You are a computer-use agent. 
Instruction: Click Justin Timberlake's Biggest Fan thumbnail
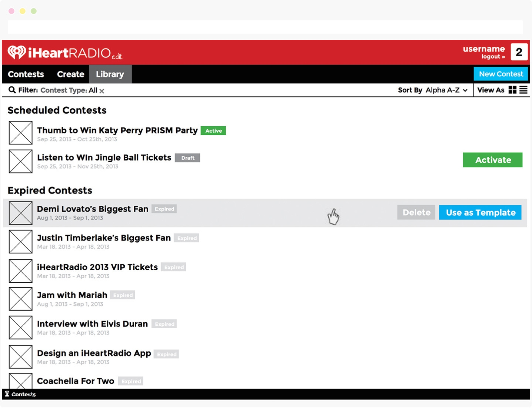pyautogui.click(x=21, y=242)
